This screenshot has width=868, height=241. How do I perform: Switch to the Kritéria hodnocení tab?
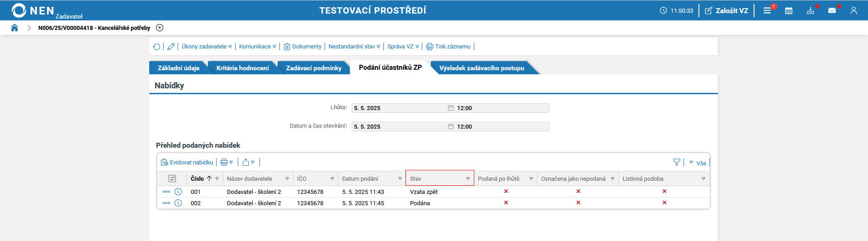pos(242,68)
